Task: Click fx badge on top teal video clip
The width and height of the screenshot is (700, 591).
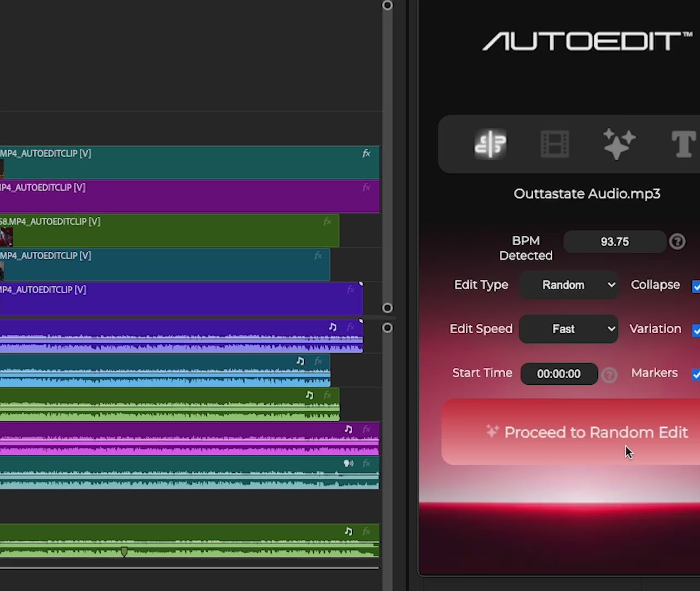Action: point(366,154)
